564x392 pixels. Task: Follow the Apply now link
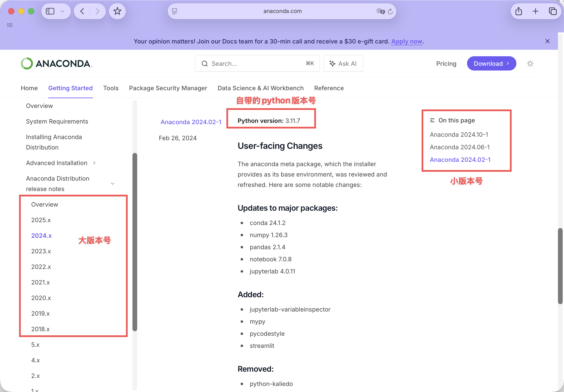click(x=406, y=41)
